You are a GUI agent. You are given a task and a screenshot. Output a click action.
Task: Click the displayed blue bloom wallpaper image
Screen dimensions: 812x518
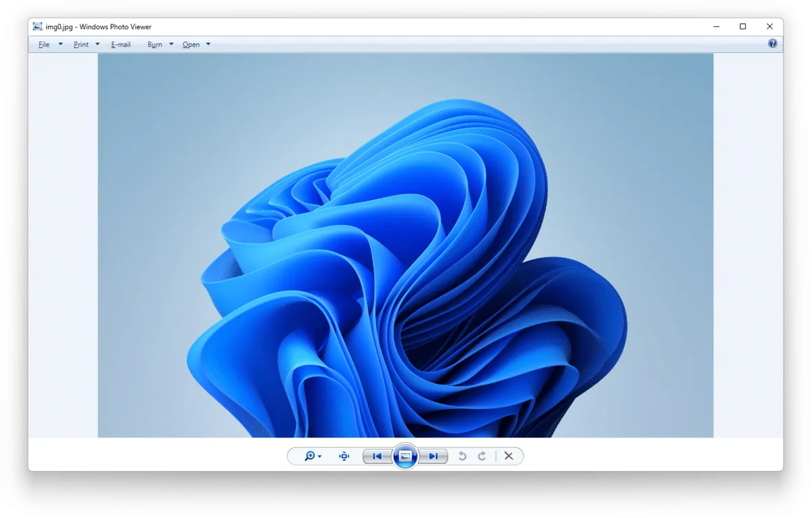(x=405, y=245)
